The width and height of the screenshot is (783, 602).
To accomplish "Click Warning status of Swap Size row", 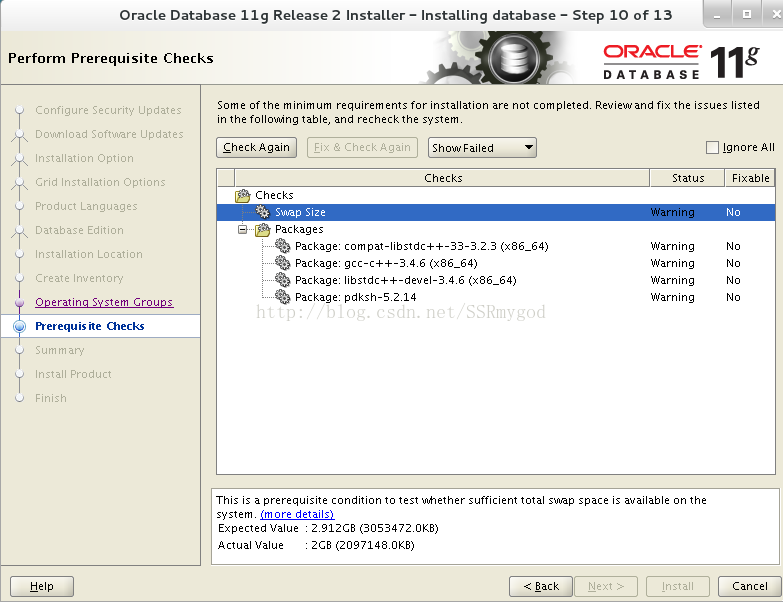I will pyautogui.click(x=672, y=212).
